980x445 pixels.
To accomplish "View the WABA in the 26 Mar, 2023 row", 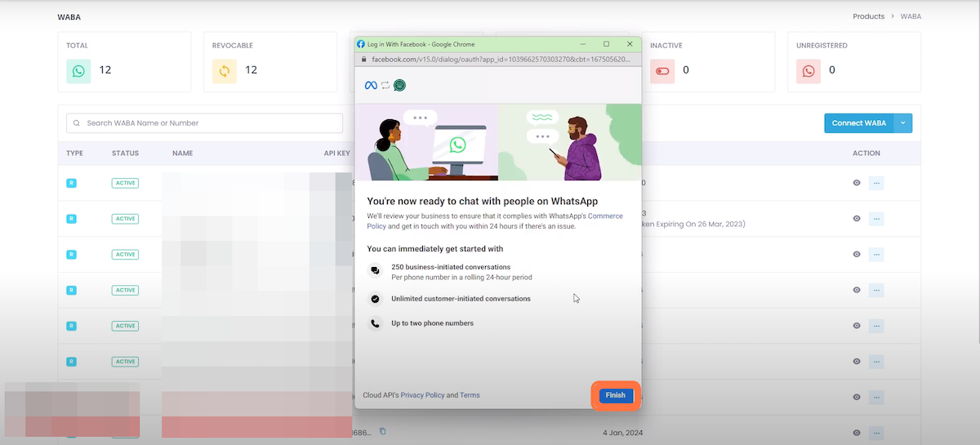I will [857, 219].
